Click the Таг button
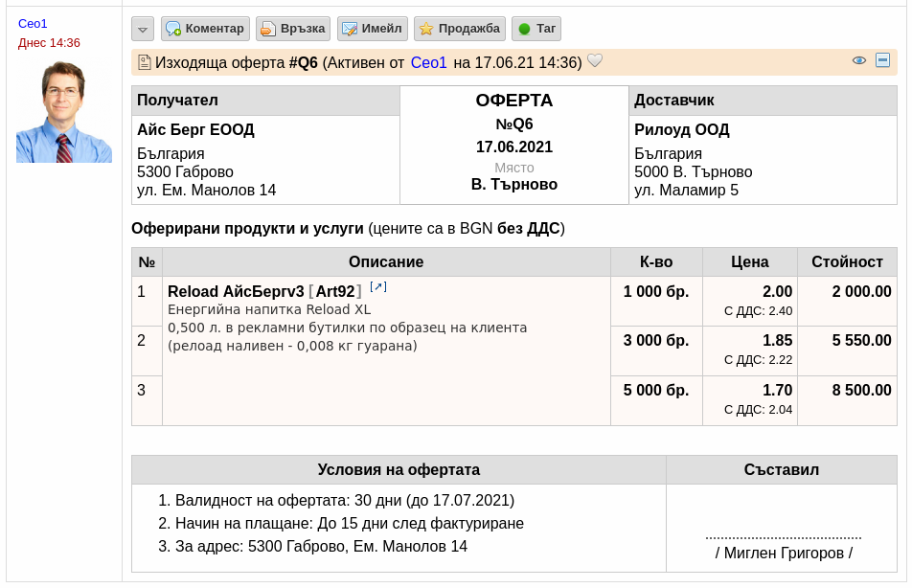 536,29
